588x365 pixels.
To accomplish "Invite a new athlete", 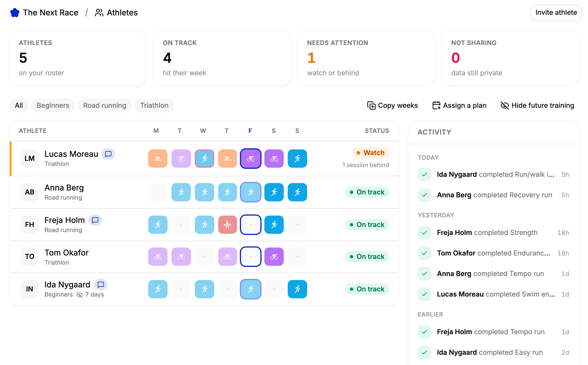I will (556, 13).
